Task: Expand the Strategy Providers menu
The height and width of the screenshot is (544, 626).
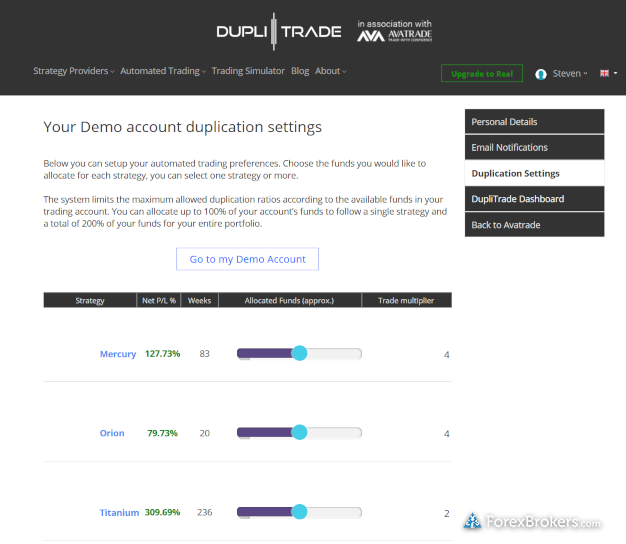Action: pyautogui.click(x=73, y=71)
